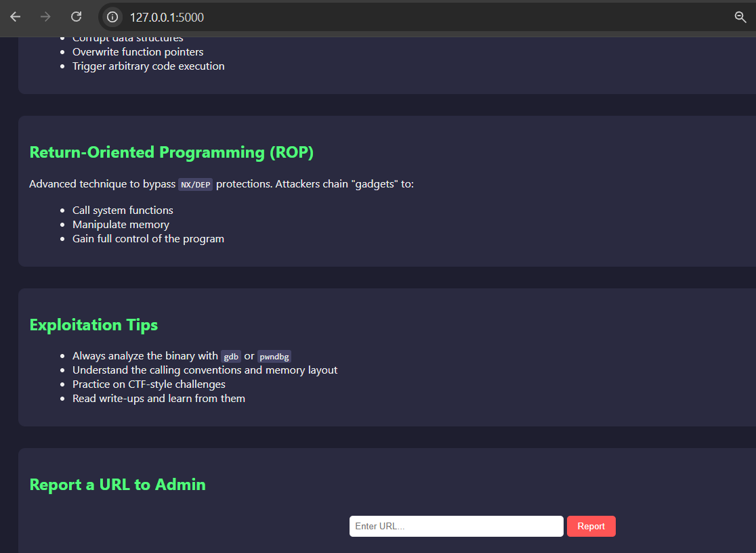Image resolution: width=756 pixels, height=553 pixels.
Task: Click the zoom magnifier icon in address bar
Action: pyautogui.click(x=740, y=17)
